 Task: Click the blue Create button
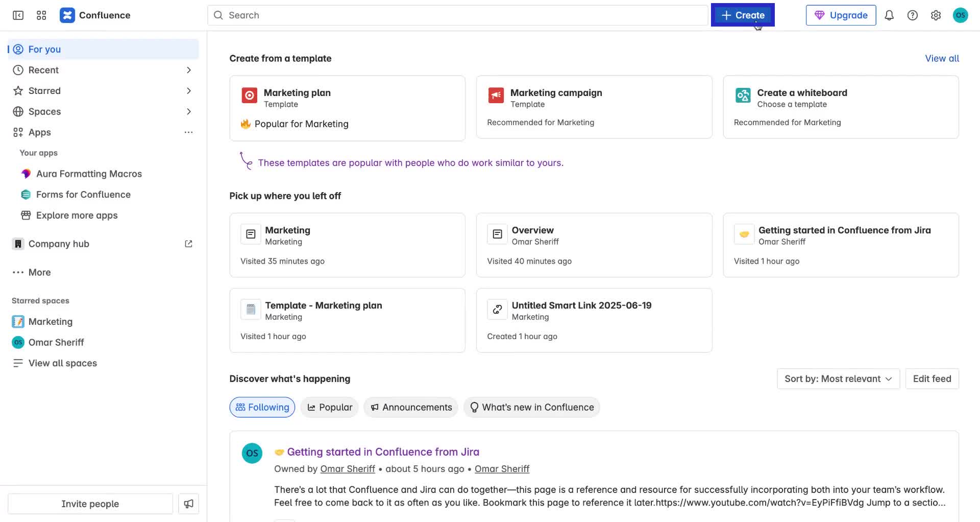tap(742, 15)
